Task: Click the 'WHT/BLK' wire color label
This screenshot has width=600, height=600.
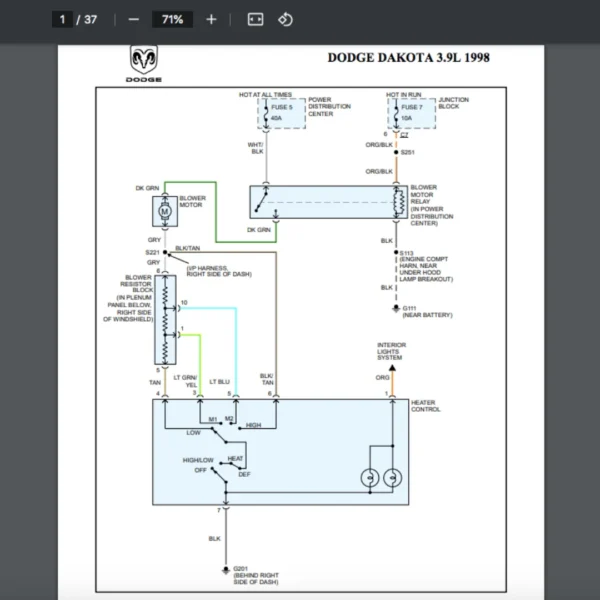Action: (255, 148)
